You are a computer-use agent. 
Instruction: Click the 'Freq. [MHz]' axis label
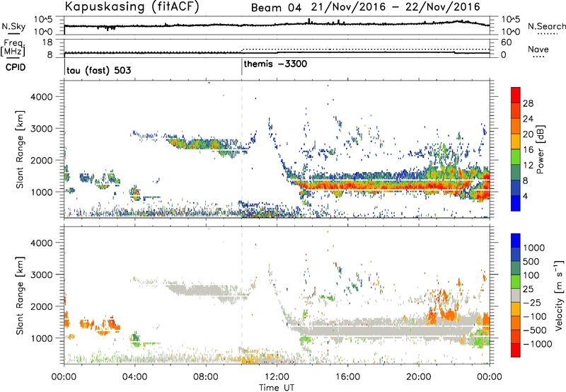[x=13, y=48]
